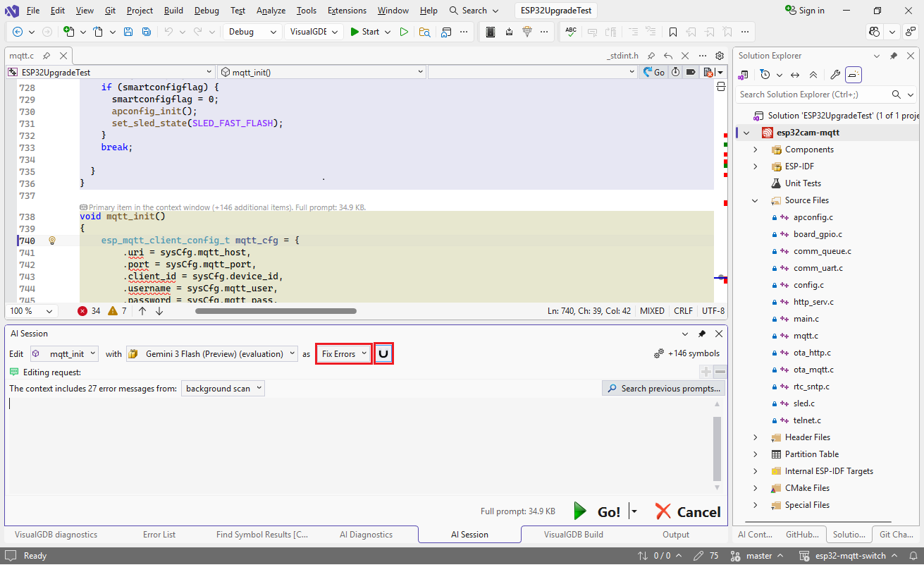Click the magnet icon next to Fix Errors
The image size is (924, 565).
[383, 353]
